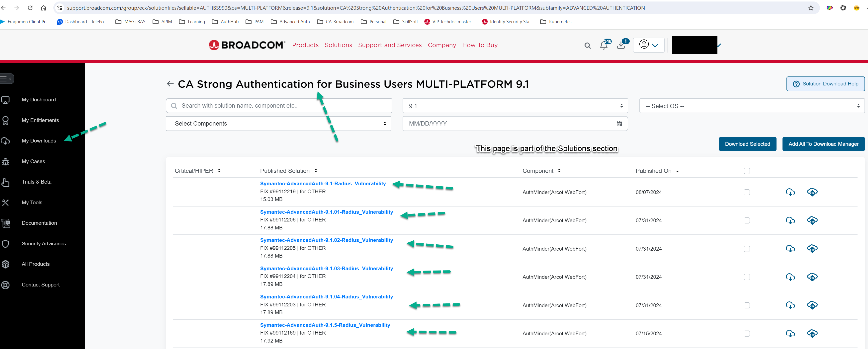Go to My Downloads in sidebar

tap(39, 141)
